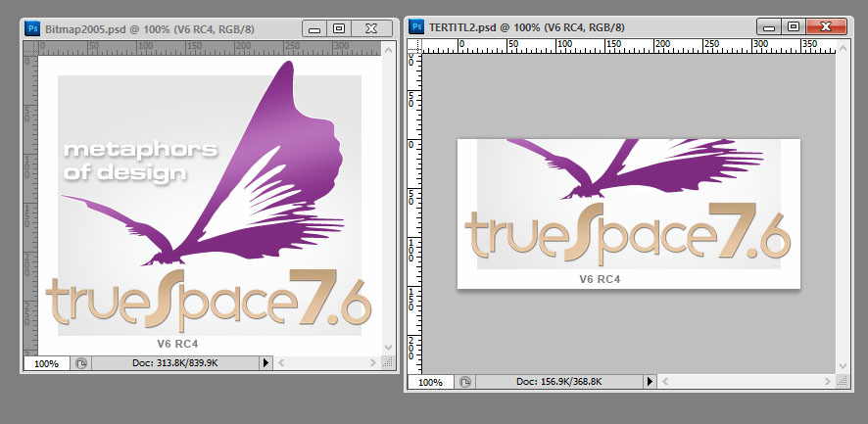
Task: Click horizontal scroll right arrow in TERTITL2.psd
Action: (x=828, y=381)
